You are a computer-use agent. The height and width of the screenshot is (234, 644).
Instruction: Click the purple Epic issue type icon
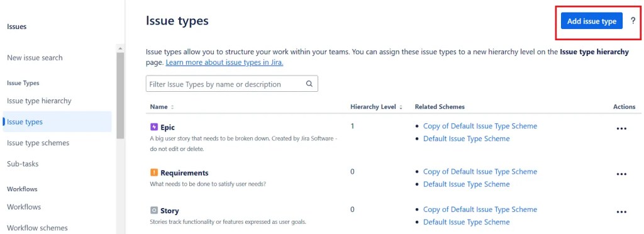pyautogui.click(x=153, y=127)
